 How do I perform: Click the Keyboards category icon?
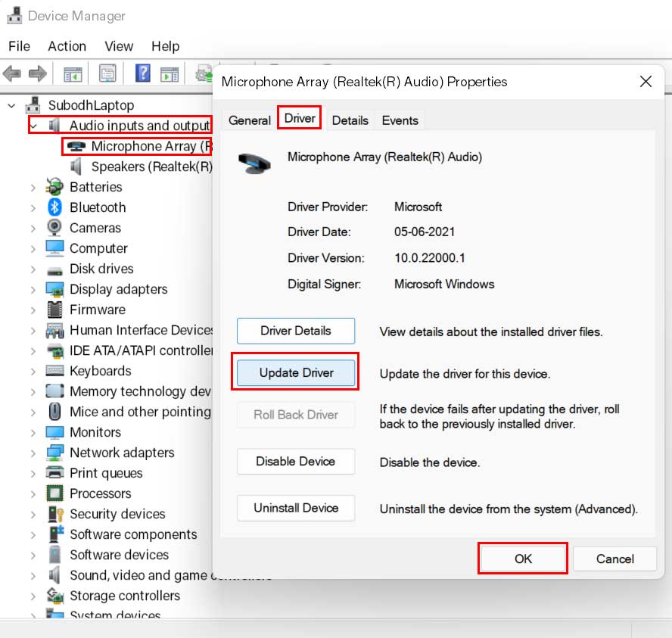click(x=54, y=371)
